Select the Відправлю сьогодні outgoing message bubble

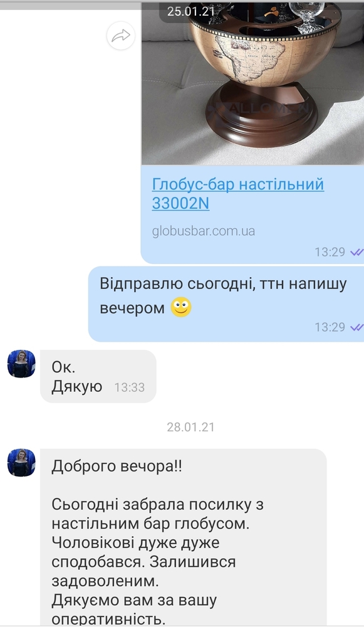(x=226, y=304)
